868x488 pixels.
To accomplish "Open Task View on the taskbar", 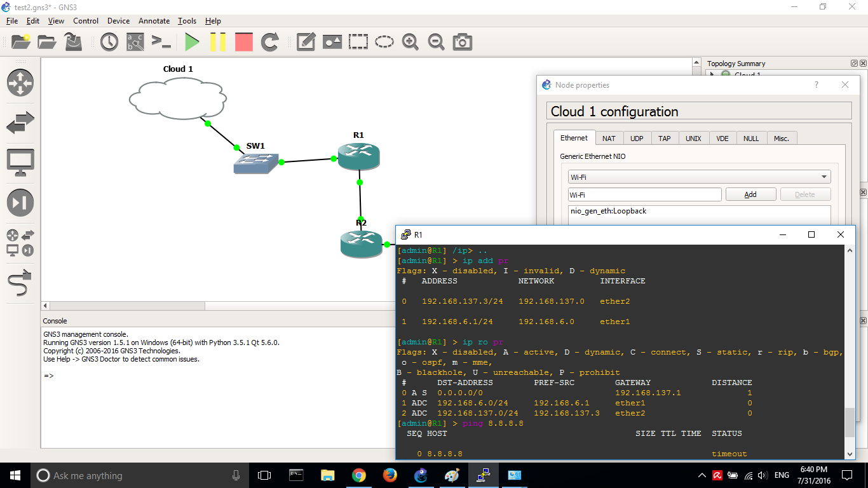I will 264,475.
